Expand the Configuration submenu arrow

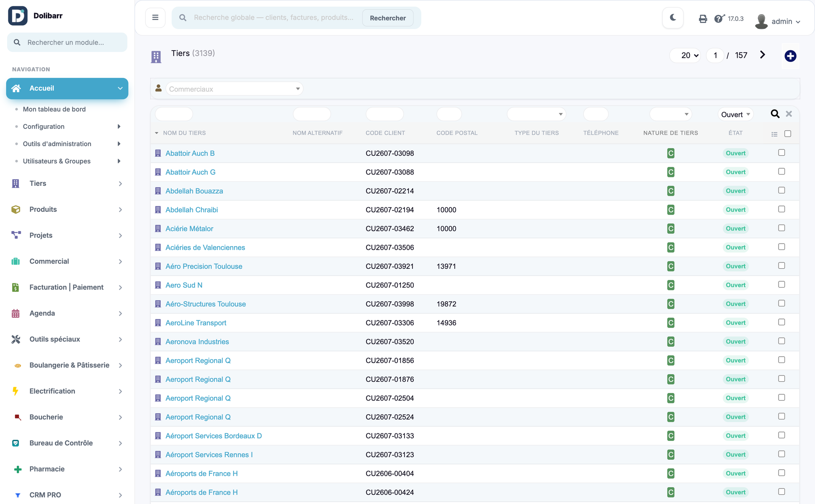119,126
